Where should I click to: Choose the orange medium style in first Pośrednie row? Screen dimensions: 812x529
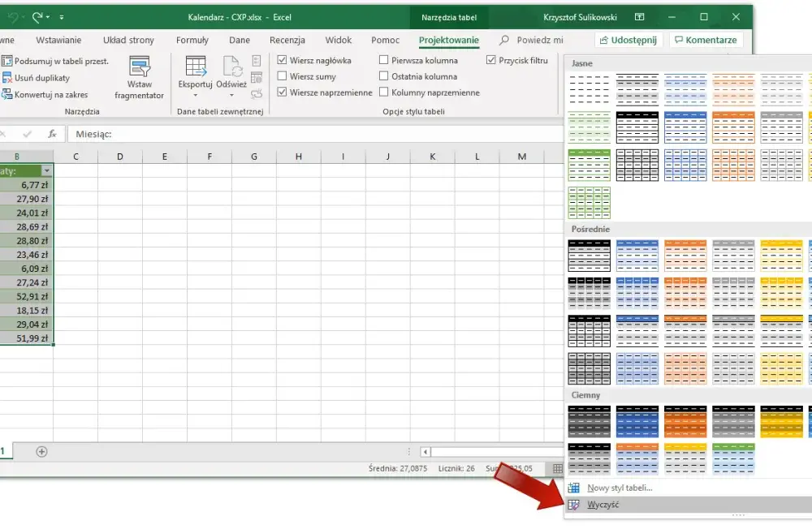point(685,256)
